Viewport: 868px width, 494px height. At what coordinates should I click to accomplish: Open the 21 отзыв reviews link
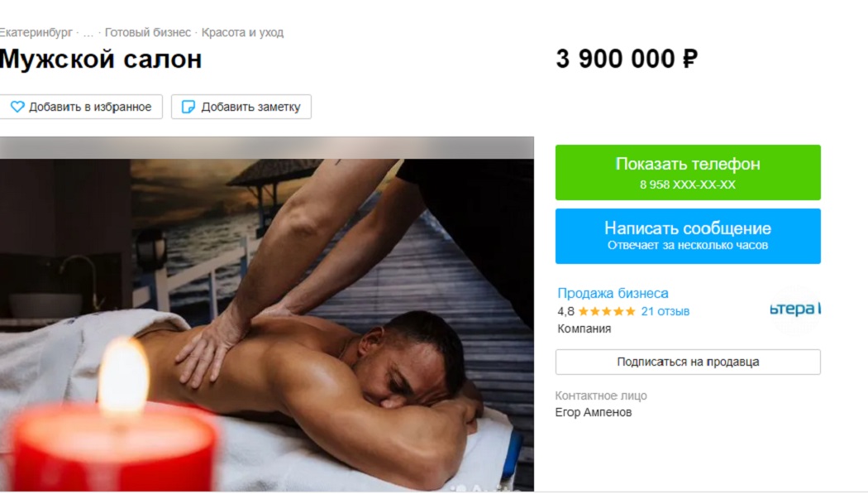[x=665, y=311]
